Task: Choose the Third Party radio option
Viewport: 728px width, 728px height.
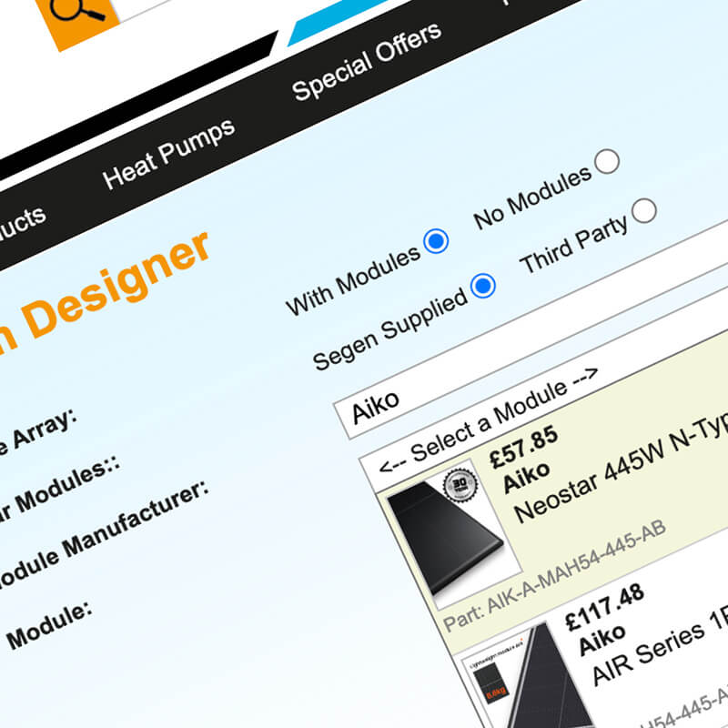Action: click(644, 210)
